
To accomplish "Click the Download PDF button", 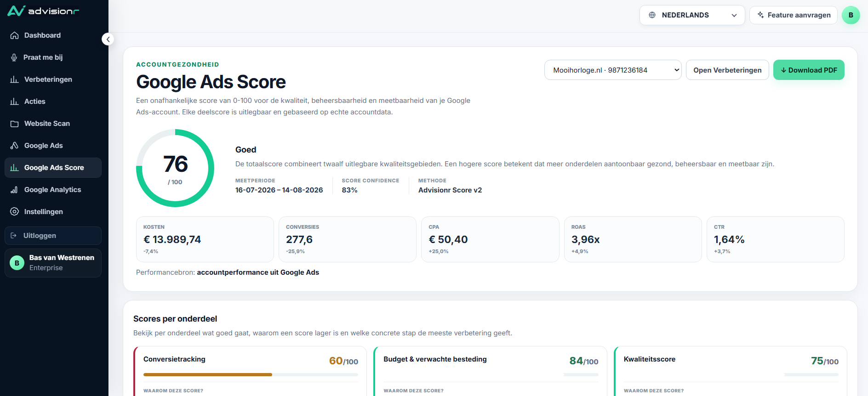I will click(x=809, y=70).
